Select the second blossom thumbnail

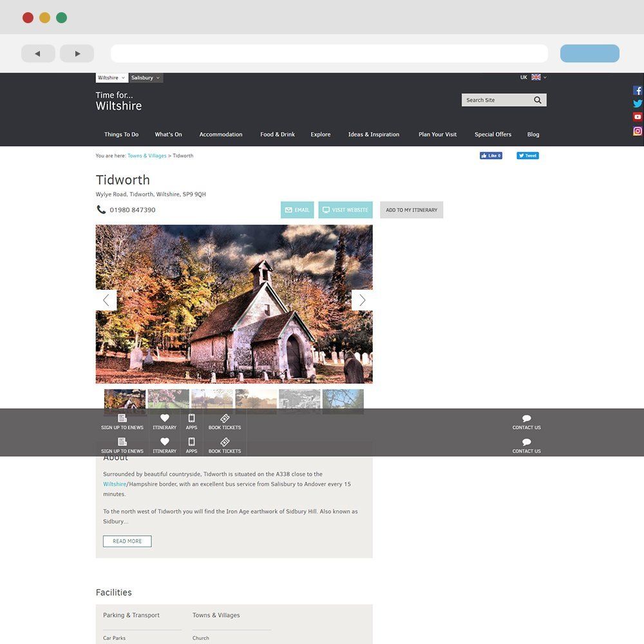(168, 401)
